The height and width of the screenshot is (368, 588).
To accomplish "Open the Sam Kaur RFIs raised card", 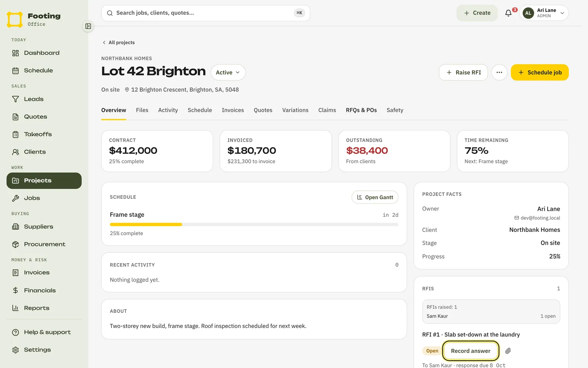I will (491, 312).
